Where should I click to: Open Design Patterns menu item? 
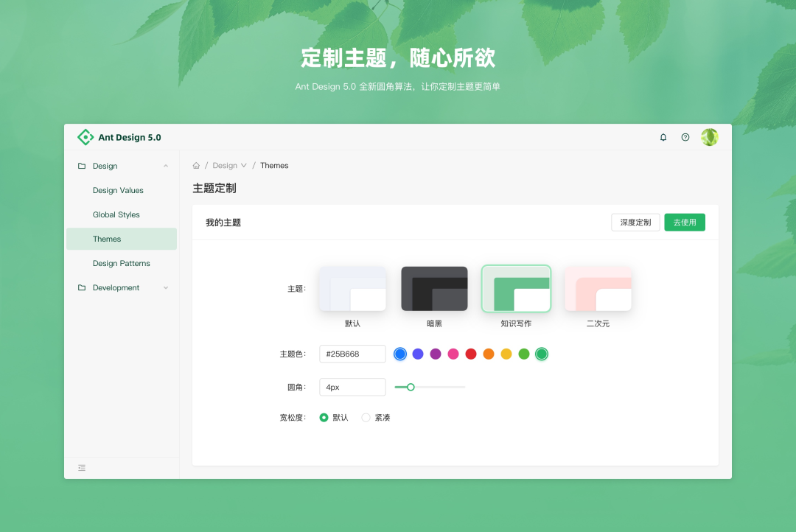pyautogui.click(x=122, y=263)
